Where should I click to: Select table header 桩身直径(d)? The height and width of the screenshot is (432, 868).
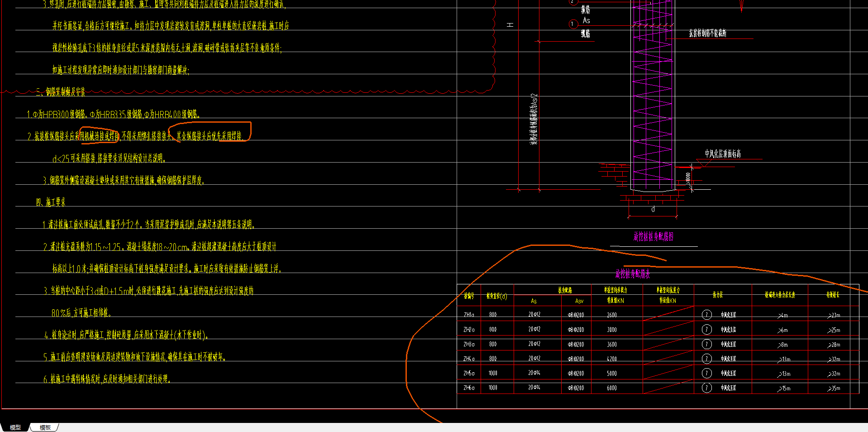496,296
